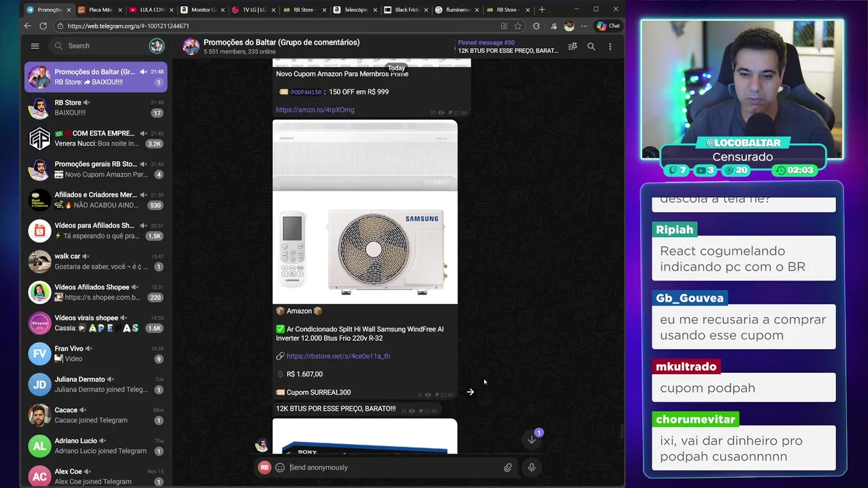868x488 pixels.
Task: Open the FV avatar of the Fran Vivo chat
Action: pyautogui.click(x=40, y=353)
